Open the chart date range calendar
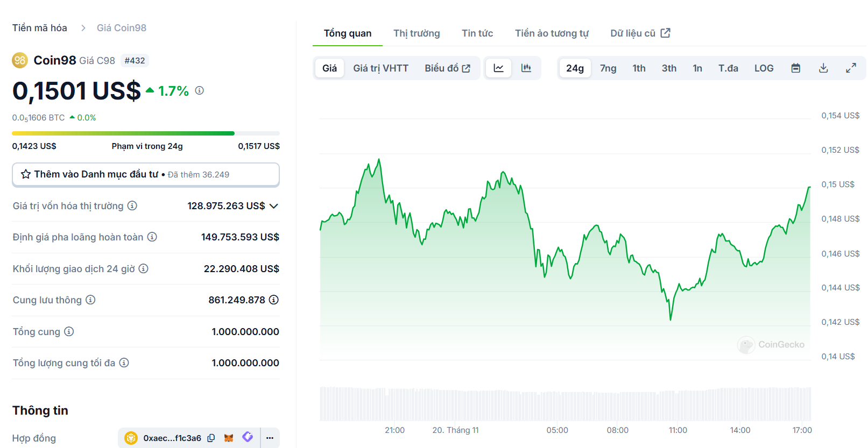This screenshot has height=448, width=868. coord(796,68)
